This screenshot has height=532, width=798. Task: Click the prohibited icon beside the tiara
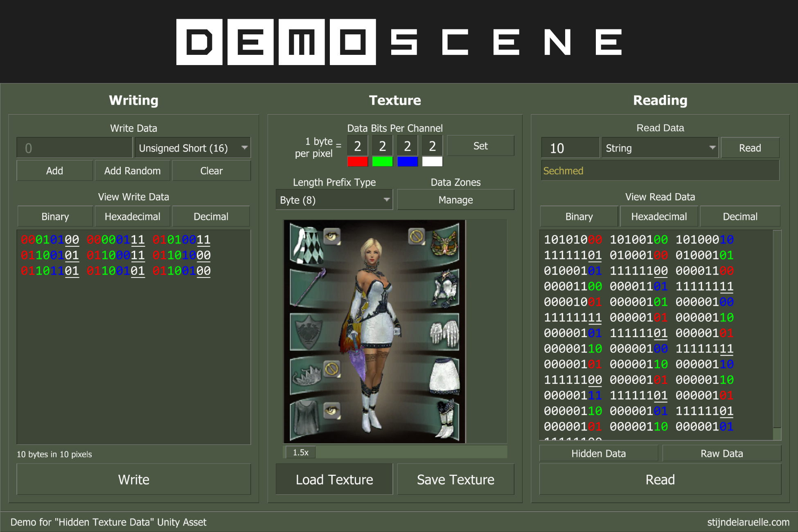[332, 369]
